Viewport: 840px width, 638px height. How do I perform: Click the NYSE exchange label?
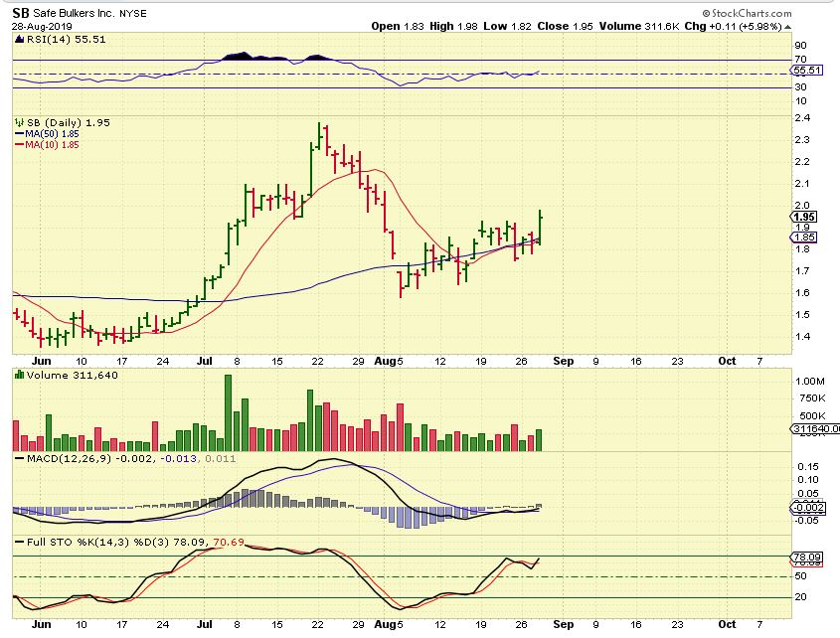point(133,13)
